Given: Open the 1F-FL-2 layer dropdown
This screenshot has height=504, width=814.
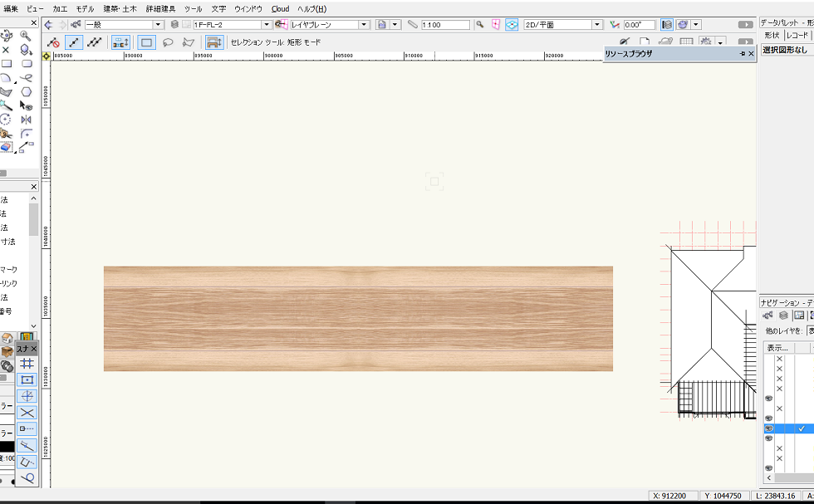Looking at the screenshot, I should click(x=267, y=24).
